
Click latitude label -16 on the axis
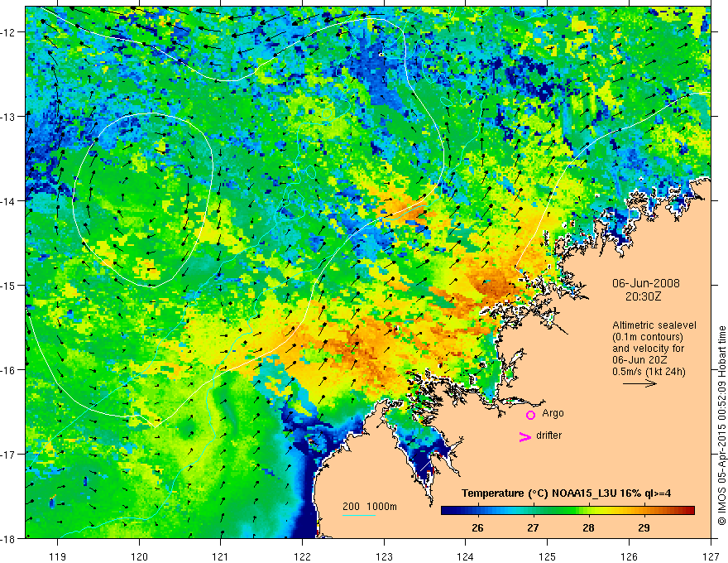pyautogui.click(x=8, y=370)
